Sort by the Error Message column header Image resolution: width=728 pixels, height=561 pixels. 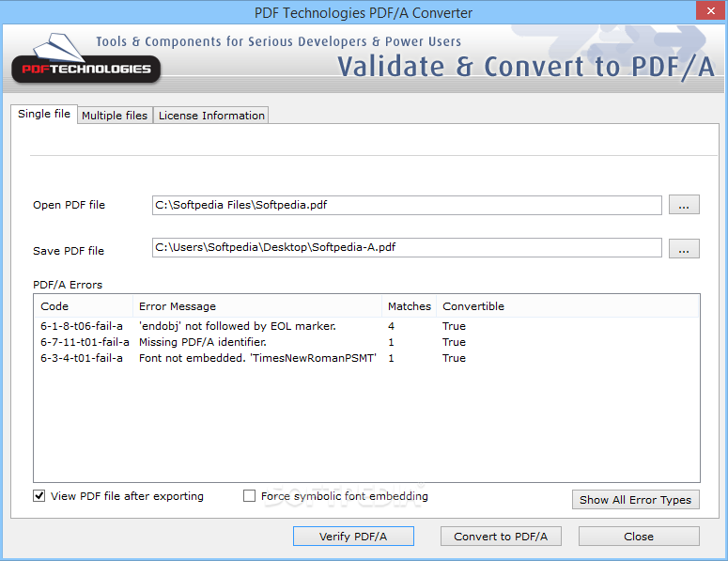coord(257,306)
